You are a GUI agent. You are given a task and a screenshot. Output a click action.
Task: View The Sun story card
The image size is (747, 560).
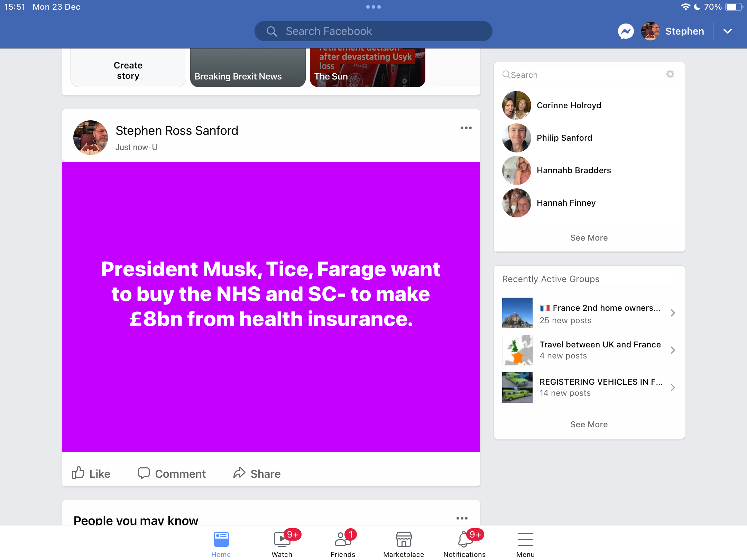(367, 68)
